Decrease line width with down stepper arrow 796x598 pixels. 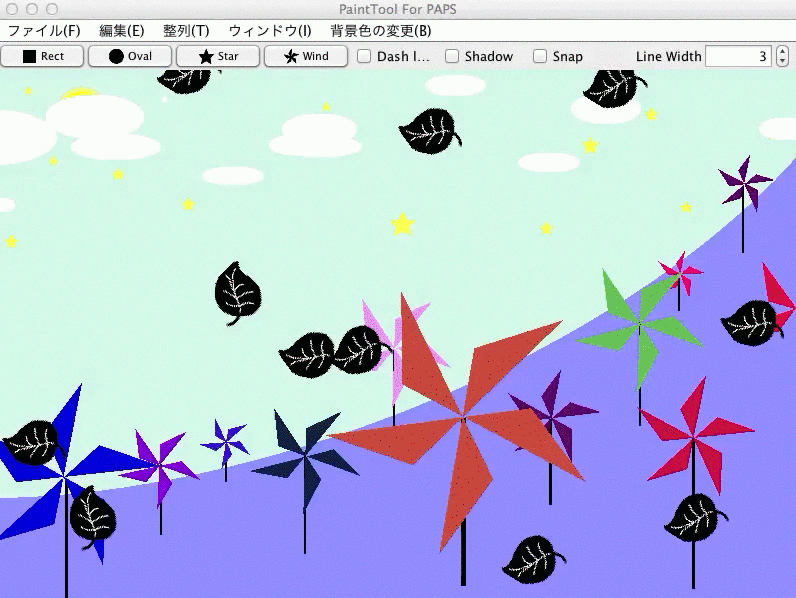pos(782,62)
